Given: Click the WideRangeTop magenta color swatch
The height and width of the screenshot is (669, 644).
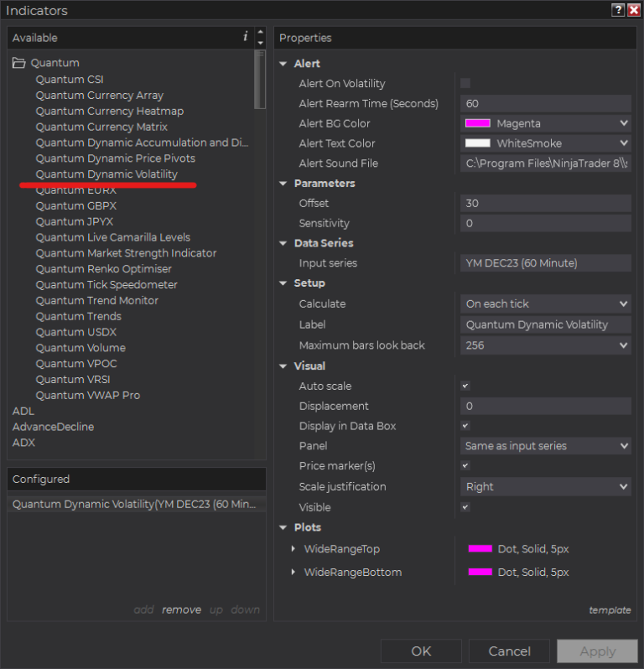Looking at the screenshot, I should (x=480, y=549).
